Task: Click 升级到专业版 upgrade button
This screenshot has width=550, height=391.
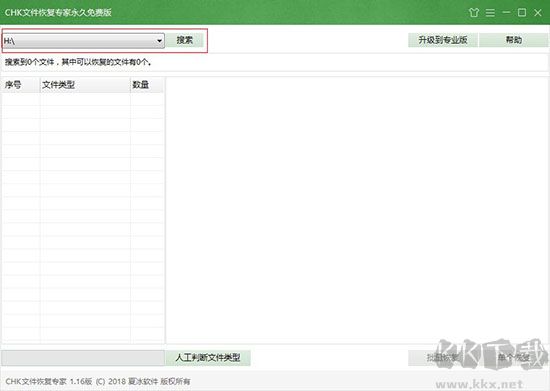Action: [443, 40]
